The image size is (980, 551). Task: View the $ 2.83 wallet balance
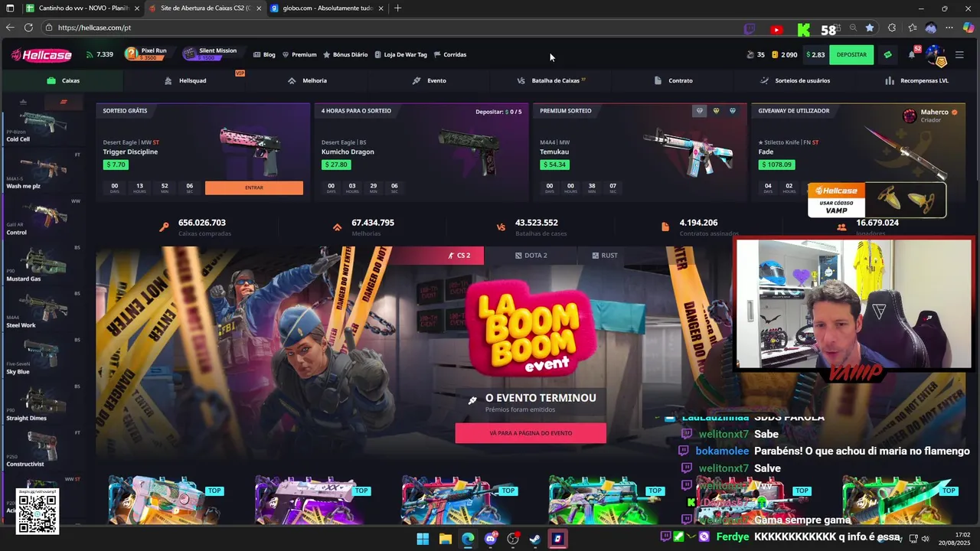[x=815, y=54]
